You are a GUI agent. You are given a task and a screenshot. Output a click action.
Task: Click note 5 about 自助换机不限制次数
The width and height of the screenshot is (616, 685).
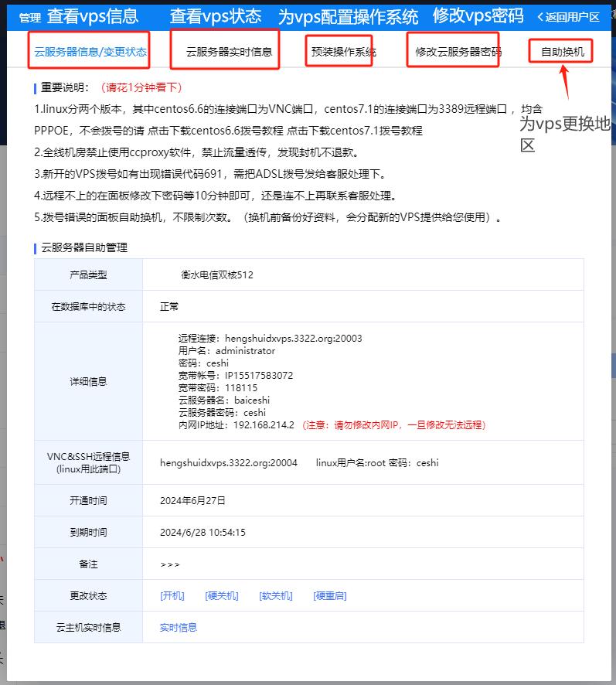[x=268, y=217]
